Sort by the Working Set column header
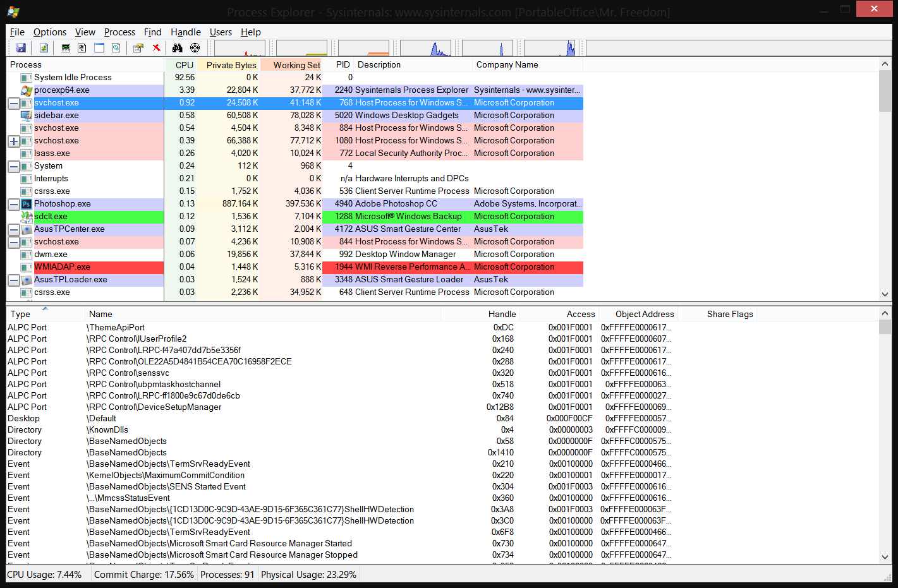The image size is (898, 588). click(291, 65)
